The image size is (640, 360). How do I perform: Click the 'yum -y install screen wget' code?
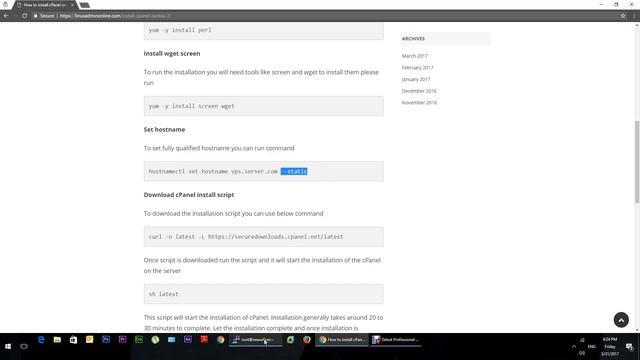tap(191, 106)
